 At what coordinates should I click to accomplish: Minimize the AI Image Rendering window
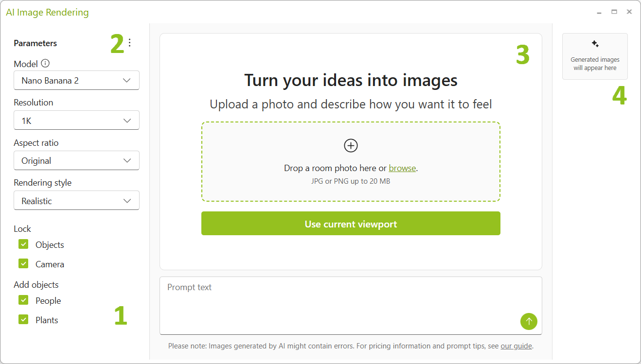click(599, 12)
